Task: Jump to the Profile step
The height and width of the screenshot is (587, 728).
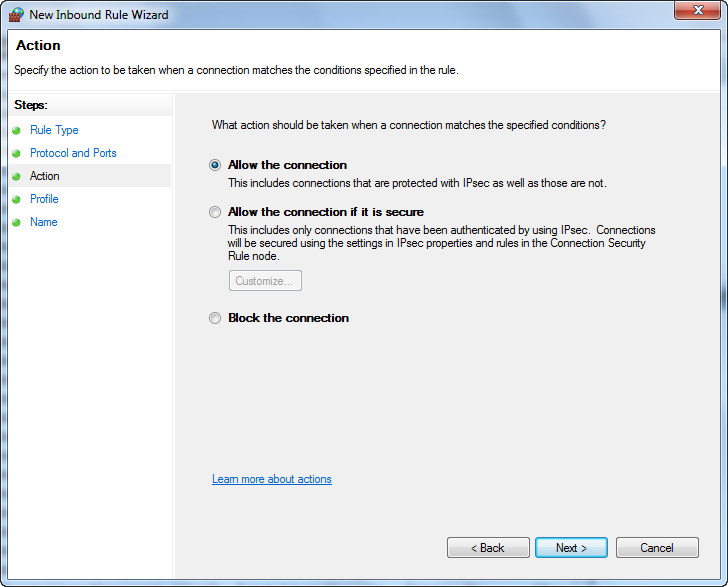Action: [44, 199]
